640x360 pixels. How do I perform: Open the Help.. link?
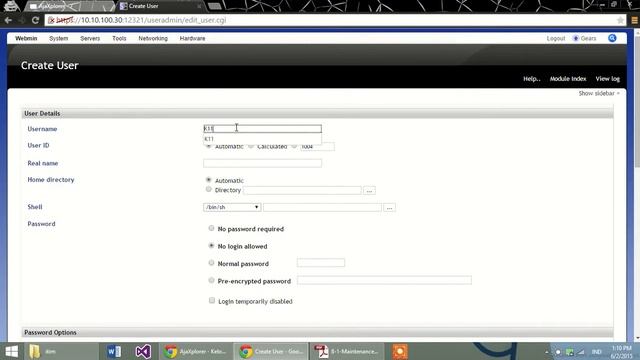click(531, 79)
